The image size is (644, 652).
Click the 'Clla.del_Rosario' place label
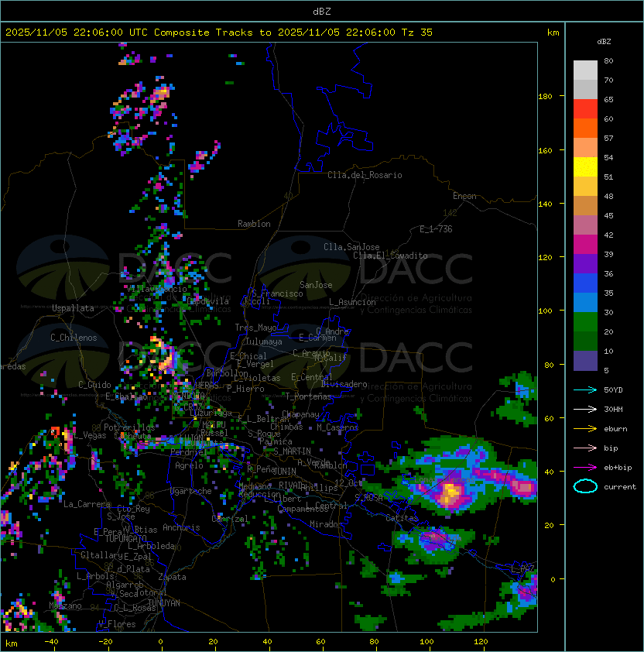(x=365, y=175)
